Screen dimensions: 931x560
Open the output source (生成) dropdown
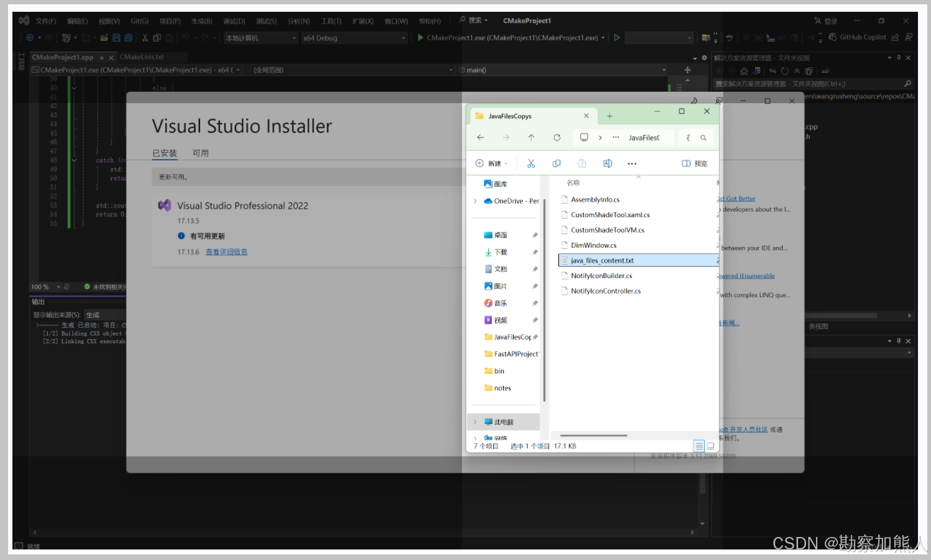click(106, 315)
